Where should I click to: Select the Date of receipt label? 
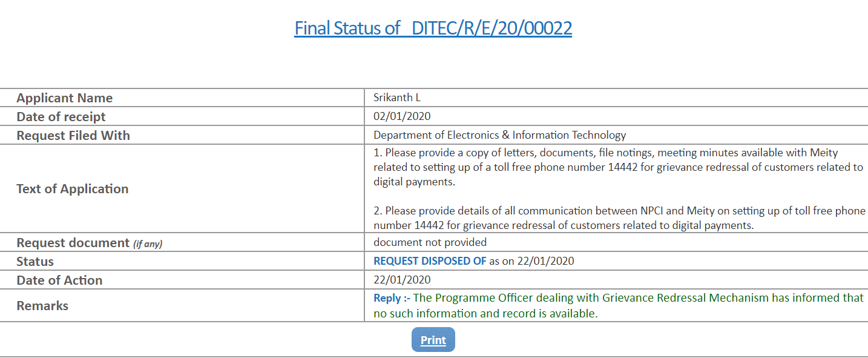(x=61, y=117)
